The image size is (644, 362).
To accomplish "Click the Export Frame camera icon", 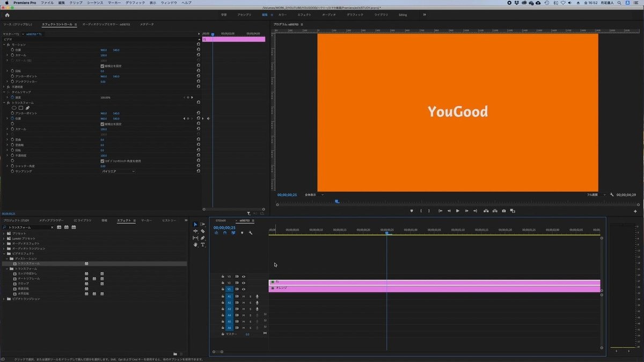I will (x=504, y=211).
